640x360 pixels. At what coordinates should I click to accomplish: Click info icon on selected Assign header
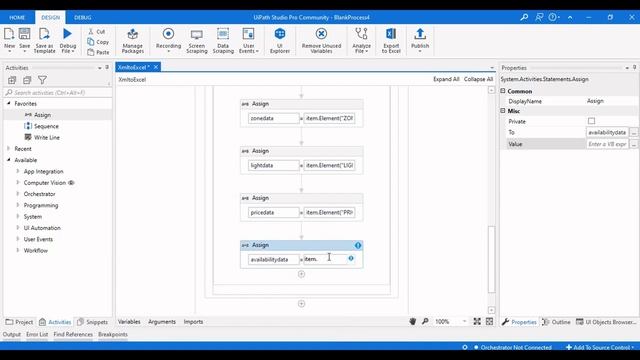pyautogui.click(x=358, y=245)
